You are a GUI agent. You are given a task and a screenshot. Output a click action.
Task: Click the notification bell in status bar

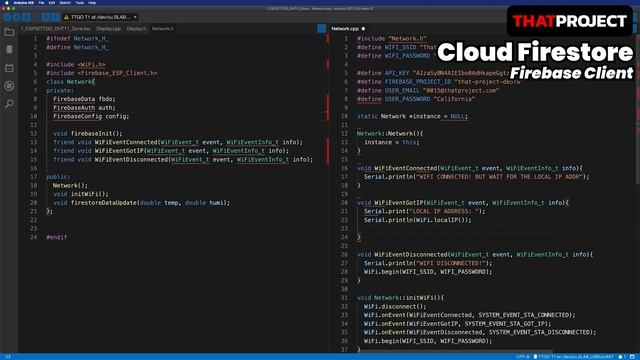(621, 357)
